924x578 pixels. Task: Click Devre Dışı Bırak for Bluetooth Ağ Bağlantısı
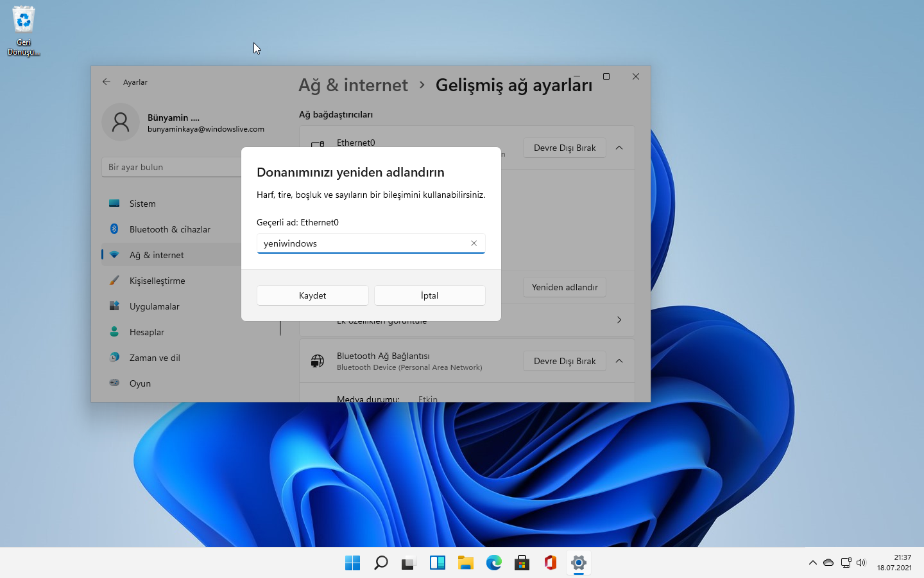[565, 361]
